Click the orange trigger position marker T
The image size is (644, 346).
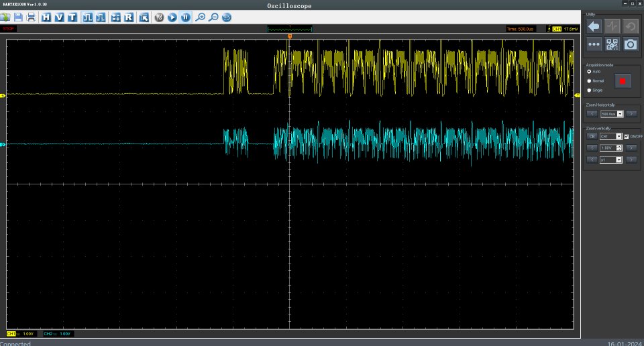coord(290,36)
